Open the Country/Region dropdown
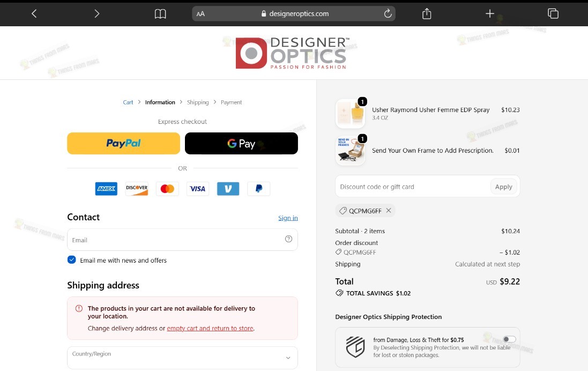 coord(182,358)
